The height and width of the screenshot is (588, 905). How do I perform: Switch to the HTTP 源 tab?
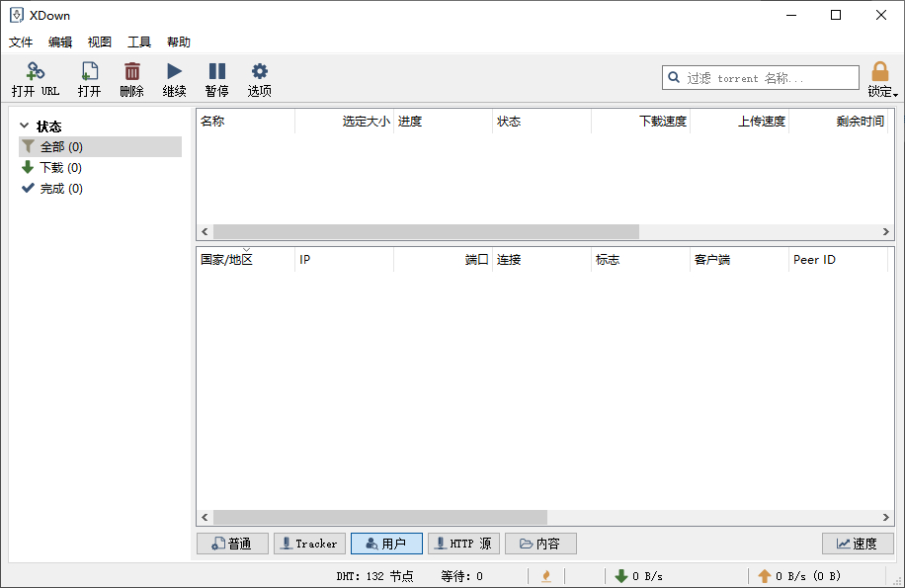(463, 544)
